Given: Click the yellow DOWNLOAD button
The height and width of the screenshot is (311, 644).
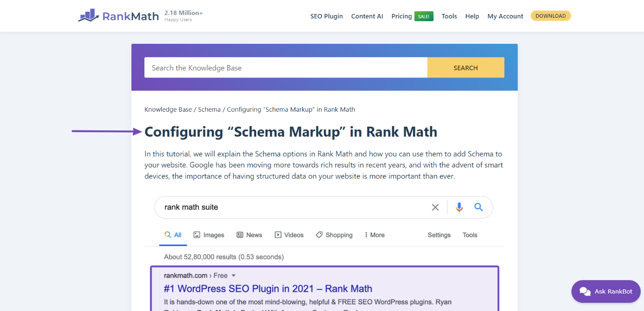Looking at the screenshot, I should point(551,16).
